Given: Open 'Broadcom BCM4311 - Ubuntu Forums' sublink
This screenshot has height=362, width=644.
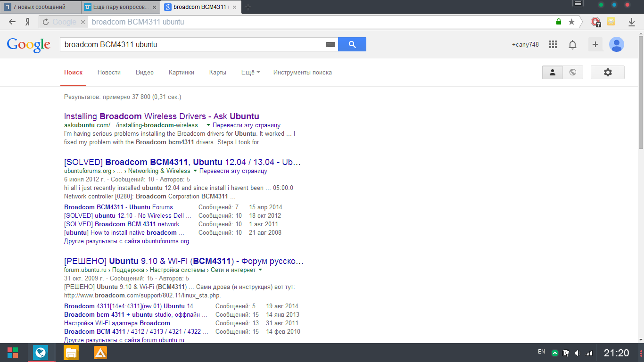Looking at the screenshot, I should click(x=118, y=207).
